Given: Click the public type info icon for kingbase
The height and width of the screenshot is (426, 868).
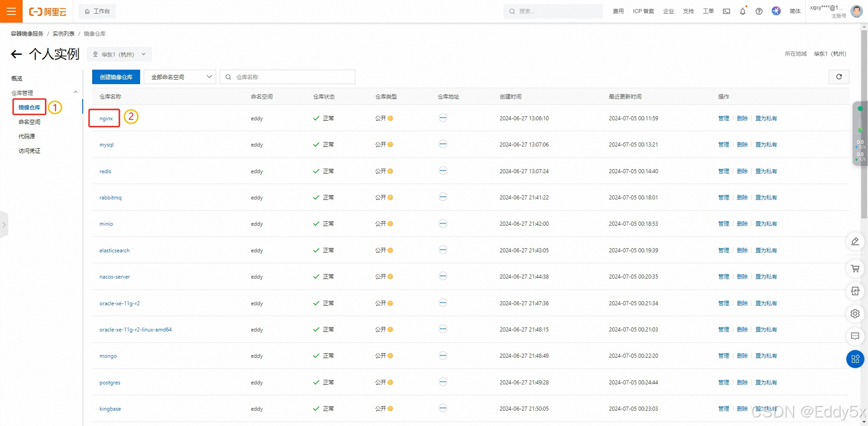Looking at the screenshot, I should tap(390, 408).
